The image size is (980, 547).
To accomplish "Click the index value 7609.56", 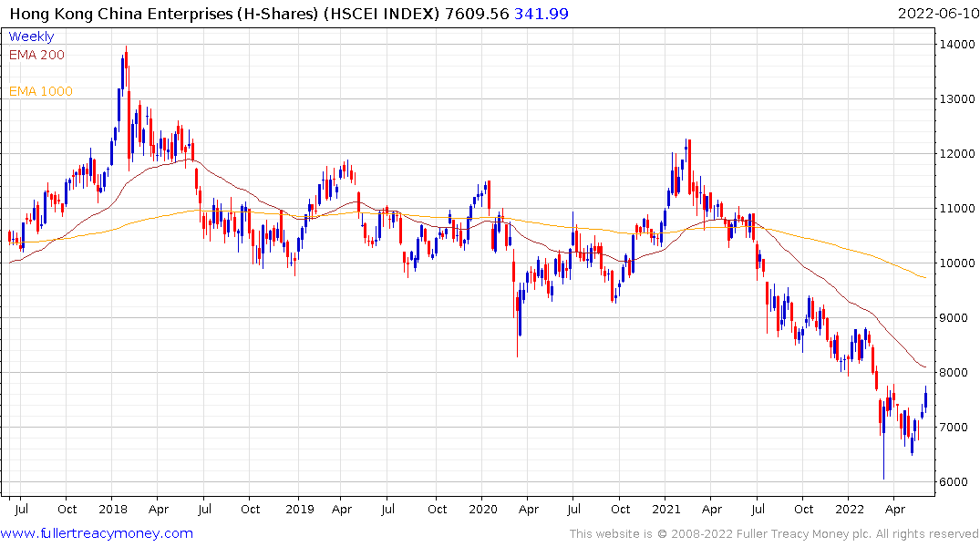I will coord(477,14).
